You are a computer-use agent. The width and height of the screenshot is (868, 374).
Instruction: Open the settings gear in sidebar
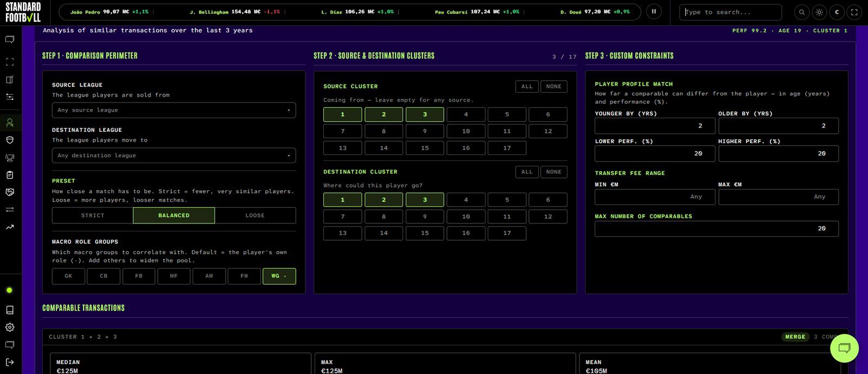coord(10,327)
